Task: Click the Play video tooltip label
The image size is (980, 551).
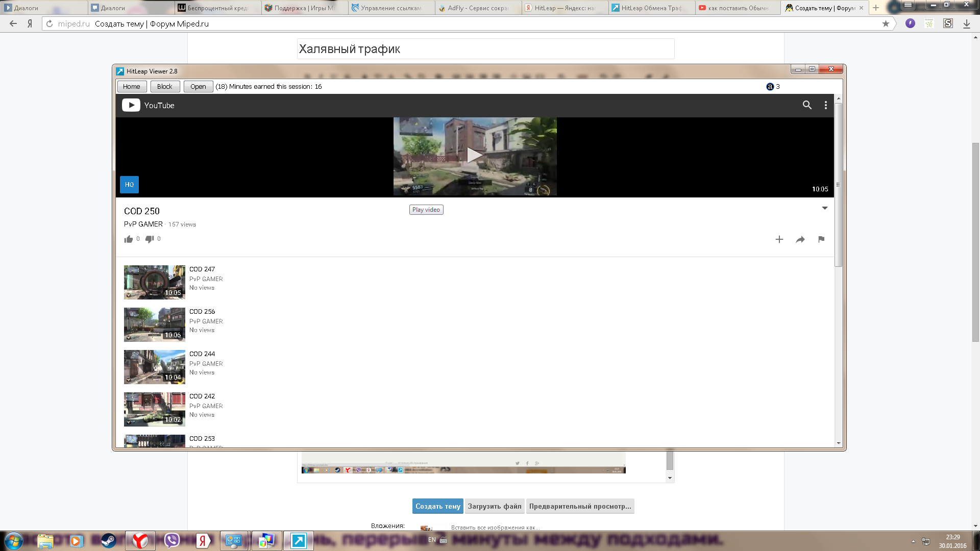Action: click(x=426, y=210)
